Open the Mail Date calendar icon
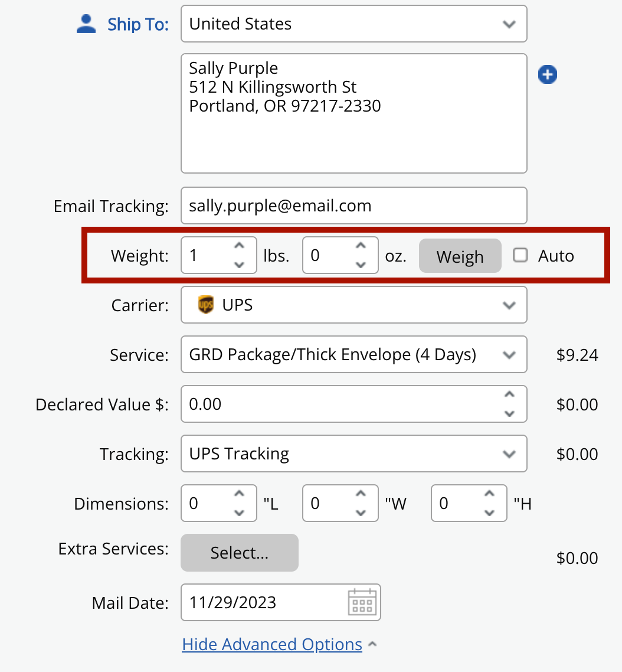This screenshot has height=672, width=622. click(x=363, y=602)
